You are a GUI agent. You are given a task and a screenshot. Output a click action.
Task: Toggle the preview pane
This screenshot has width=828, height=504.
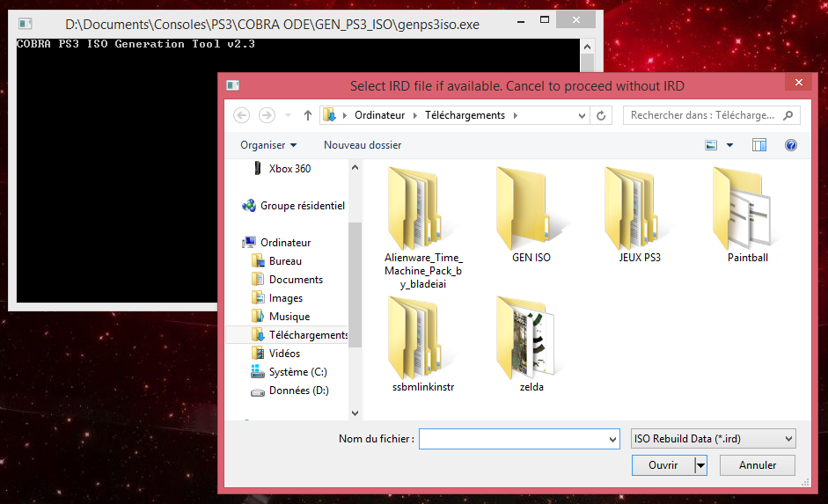(x=758, y=145)
